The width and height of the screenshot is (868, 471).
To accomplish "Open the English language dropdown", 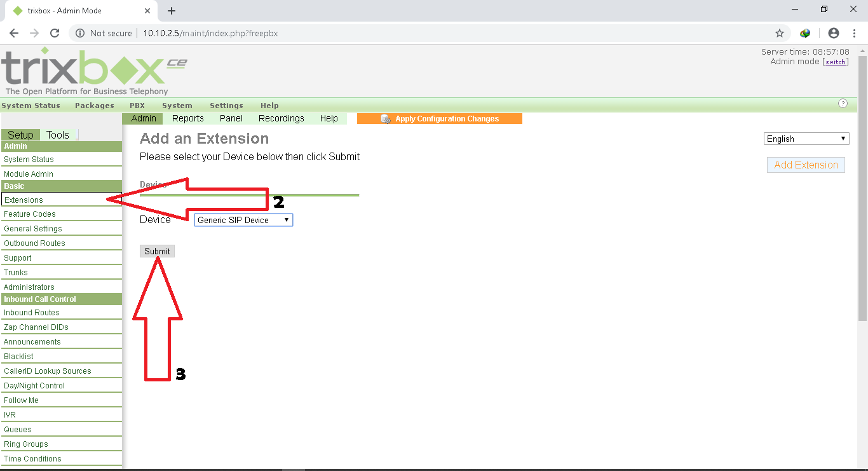I will [x=806, y=139].
